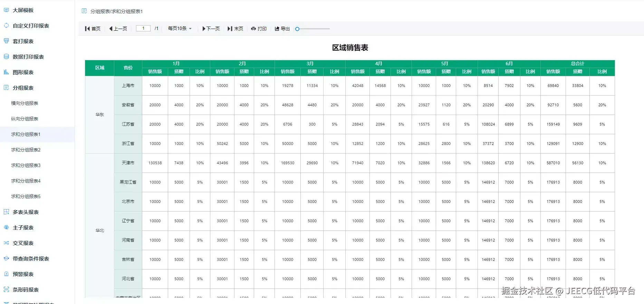
Task: Open 横向分组报表 in sidebar
Action: [25, 103]
